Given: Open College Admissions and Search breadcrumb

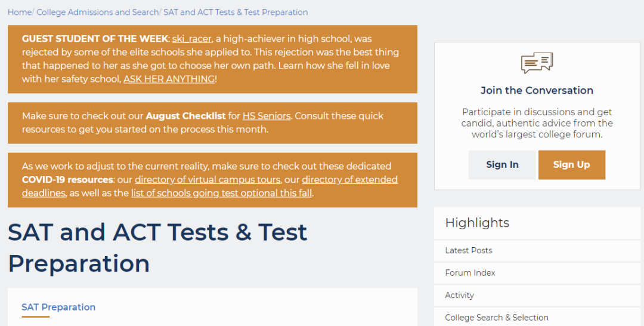Looking at the screenshot, I should (x=98, y=12).
